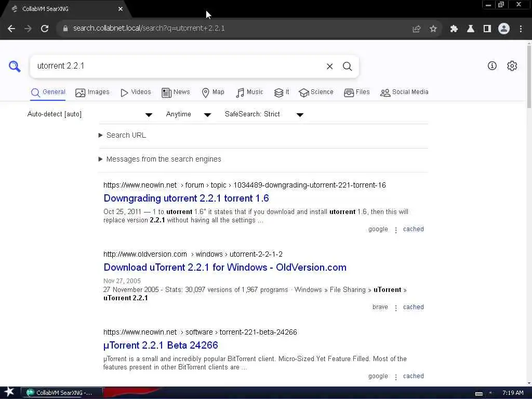
Task: Open Download uTorrent 2.2.1 for Windows link
Action: [225, 268]
